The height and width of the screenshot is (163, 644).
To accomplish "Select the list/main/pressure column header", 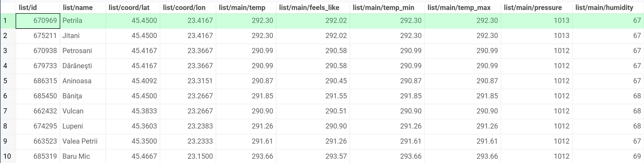I will coord(533,8).
